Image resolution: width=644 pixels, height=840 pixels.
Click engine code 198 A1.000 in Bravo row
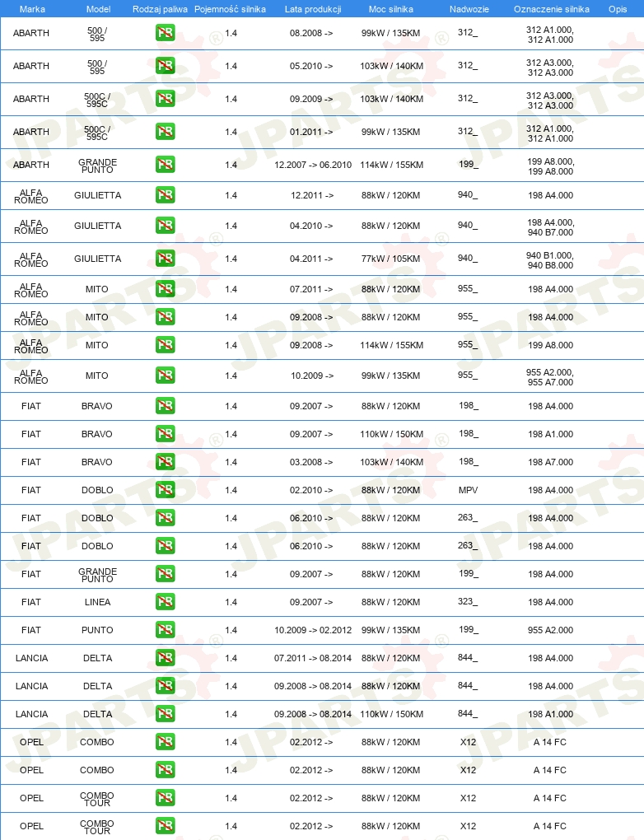(x=550, y=435)
